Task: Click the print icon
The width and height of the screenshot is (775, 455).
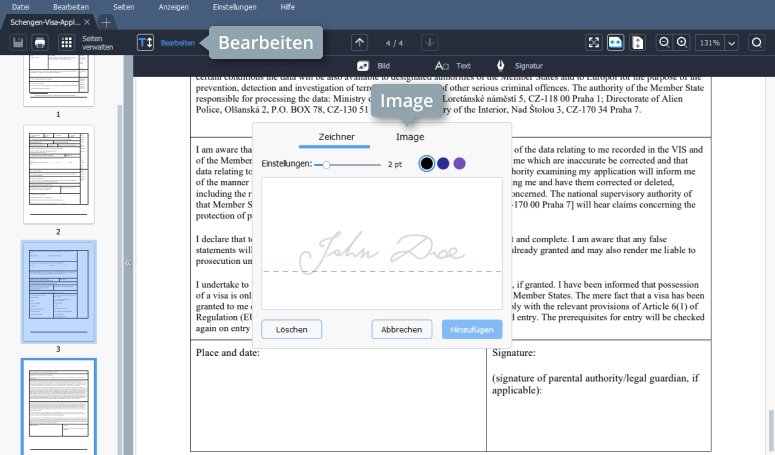Action: pos(40,42)
